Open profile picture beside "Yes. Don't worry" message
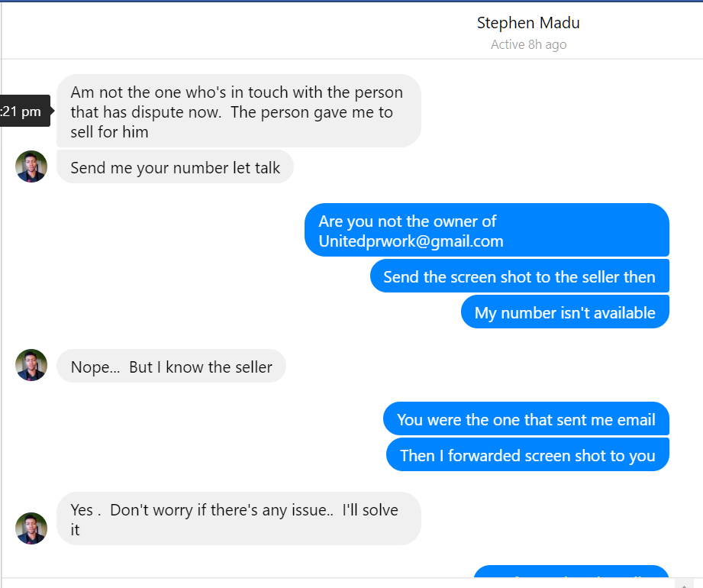 coord(31,528)
